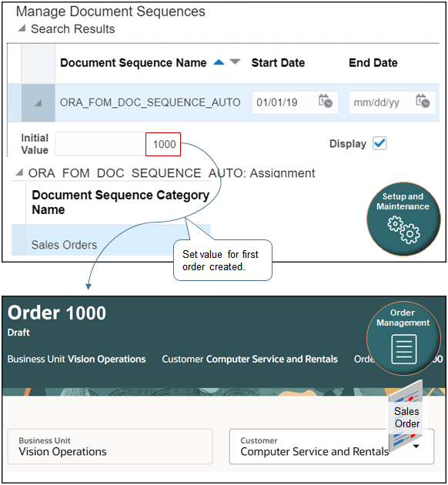This screenshot has height=485, width=448.
Task: Click the Setup and Maintenance gears icon
Action: pos(403,230)
